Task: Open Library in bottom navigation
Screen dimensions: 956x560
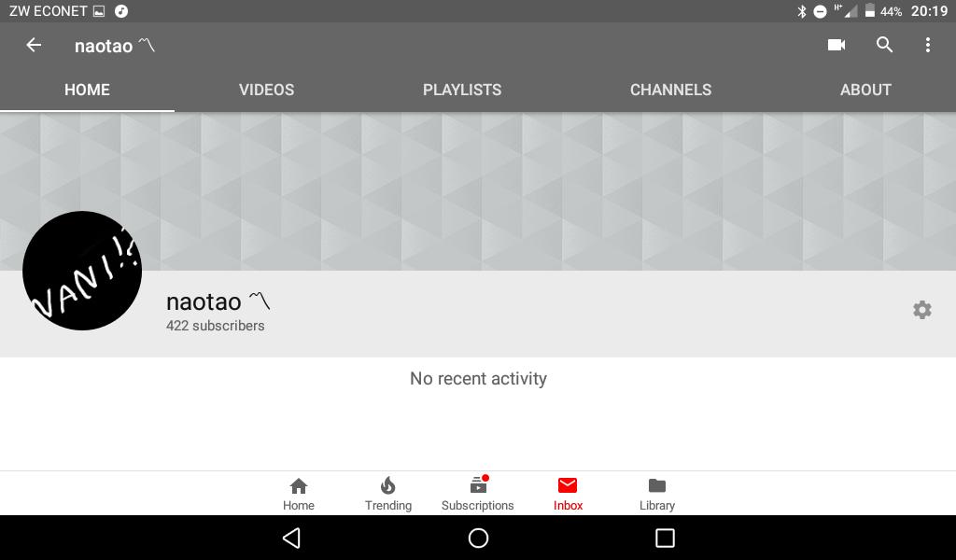Action: 657,494
